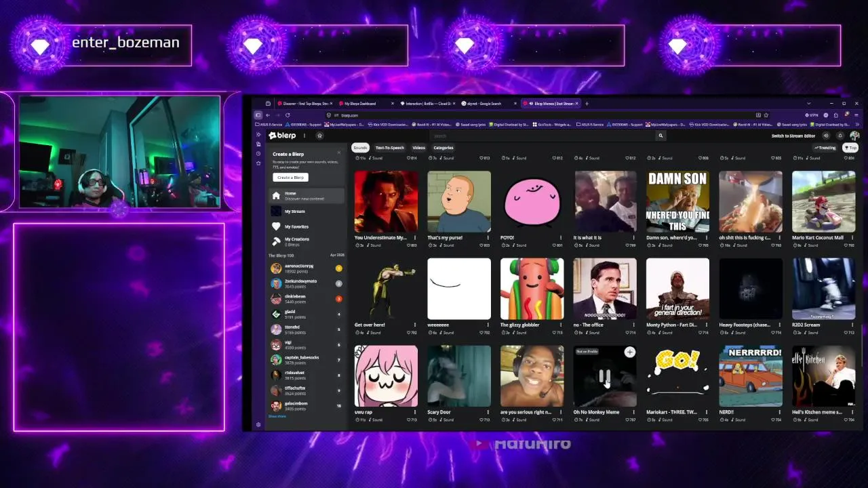Toggle the VPN button in browser toolbar
Viewport: 868px width, 488px height.
(810, 115)
